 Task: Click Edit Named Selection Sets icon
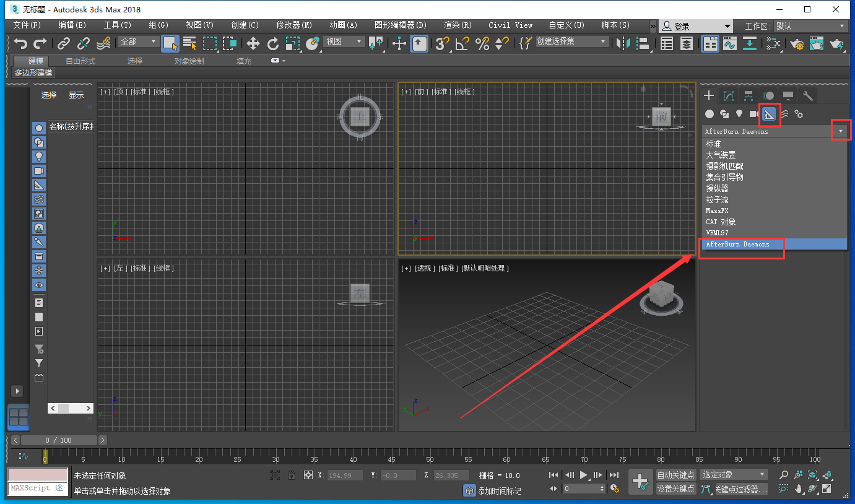coord(526,43)
